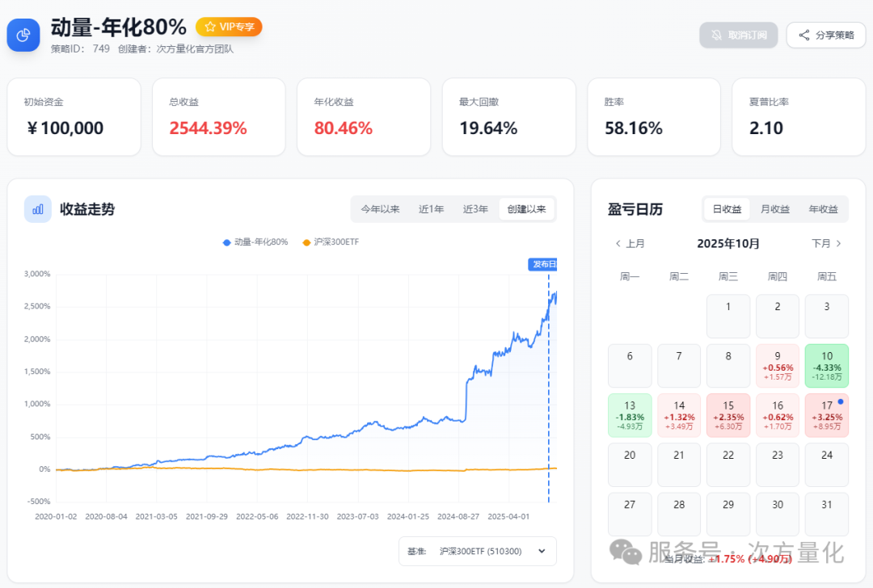Click the 下月 chevron to show next month

(x=837, y=242)
